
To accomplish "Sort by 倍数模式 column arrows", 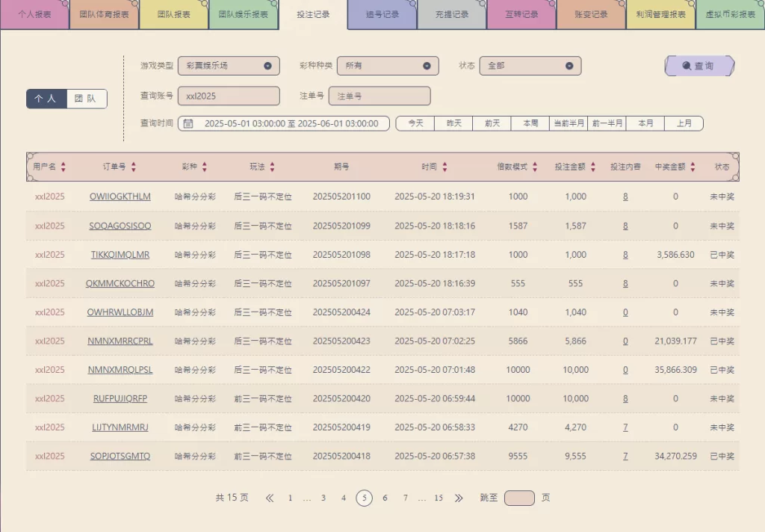I will (x=535, y=167).
